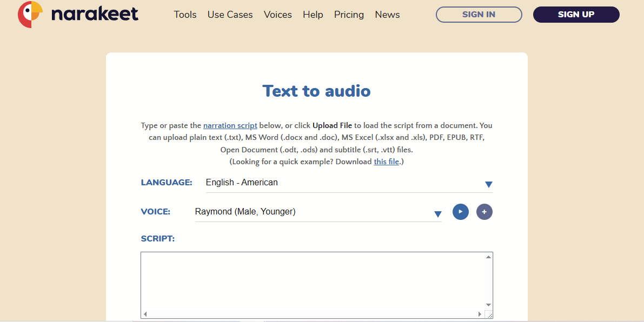Viewport: 644px width, 322px height.
Task: Click the plus icon next to voice selector
Action: tap(484, 212)
